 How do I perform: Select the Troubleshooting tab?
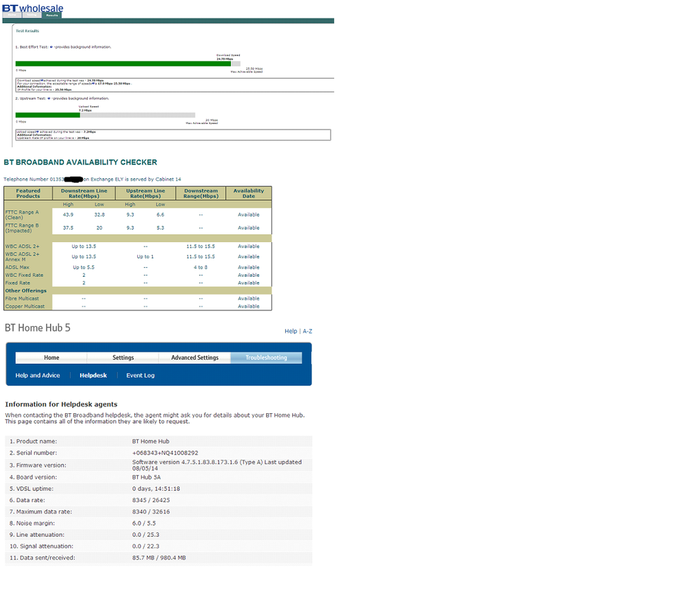(266, 358)
